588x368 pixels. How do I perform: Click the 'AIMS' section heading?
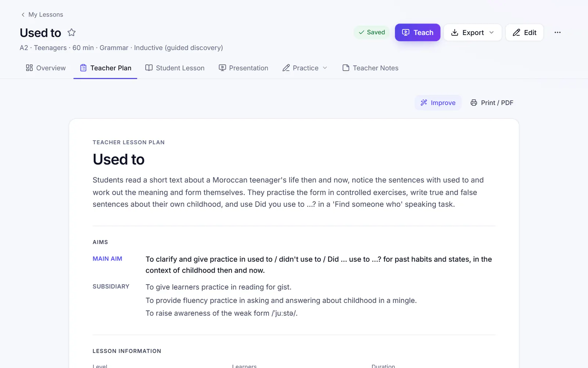click(x=100, y=242)
